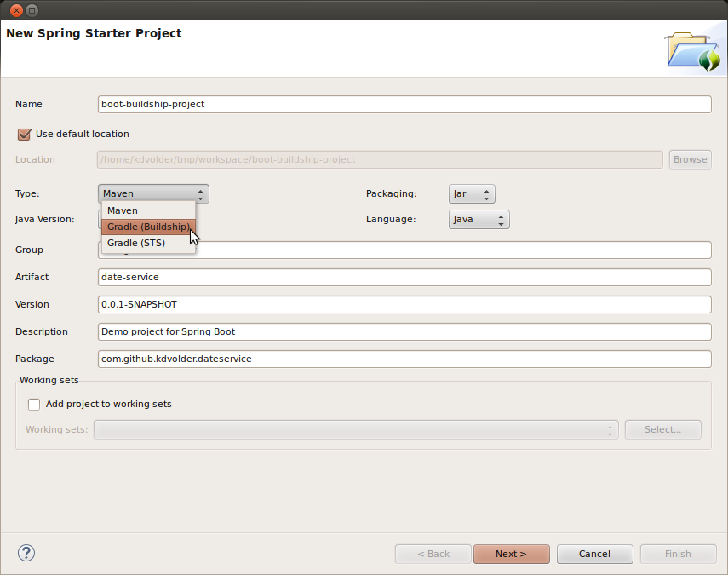The height and width of the screenshot is (575, 728).
Task: Enable Add project to working sets
Action: click(34, 404)
